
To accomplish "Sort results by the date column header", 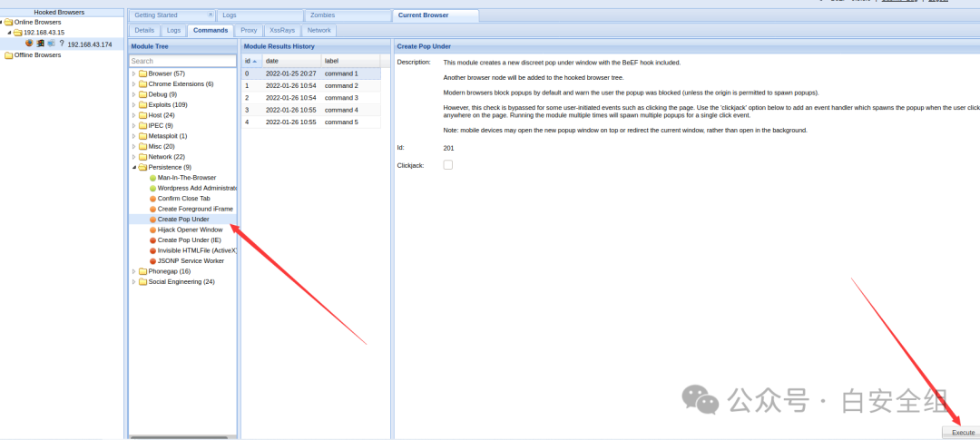I will click(291, 62).
